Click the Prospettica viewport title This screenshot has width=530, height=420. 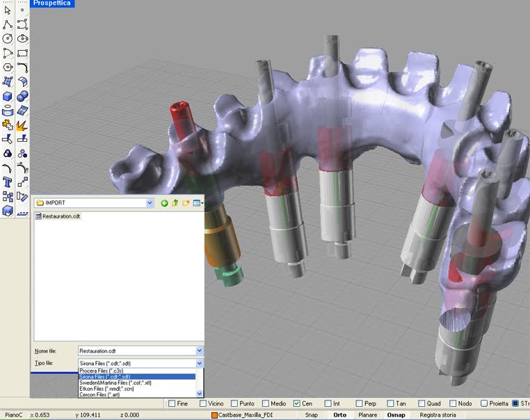point(52,3)
